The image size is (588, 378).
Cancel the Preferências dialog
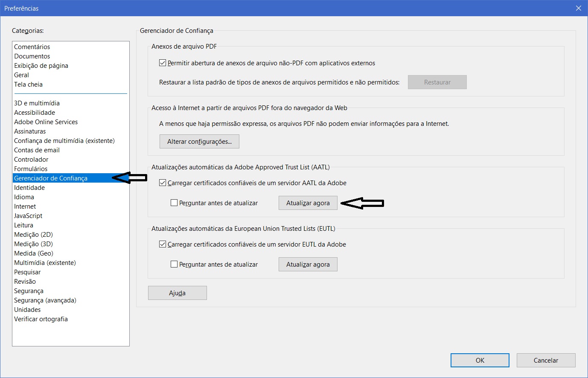pos(546,360)
